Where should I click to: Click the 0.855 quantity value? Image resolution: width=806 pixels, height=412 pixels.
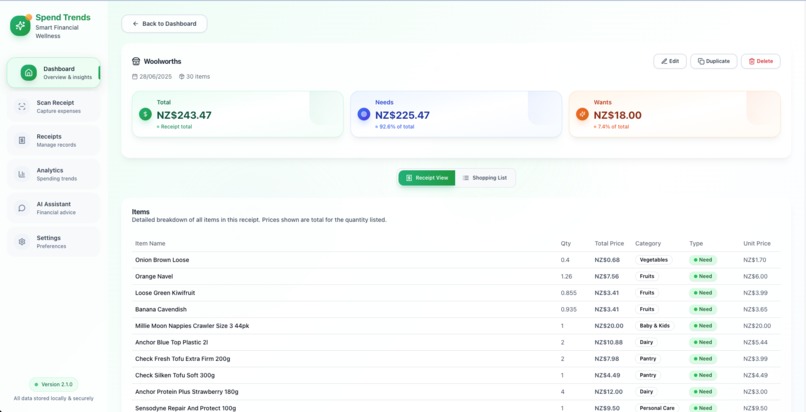(569, 293)
